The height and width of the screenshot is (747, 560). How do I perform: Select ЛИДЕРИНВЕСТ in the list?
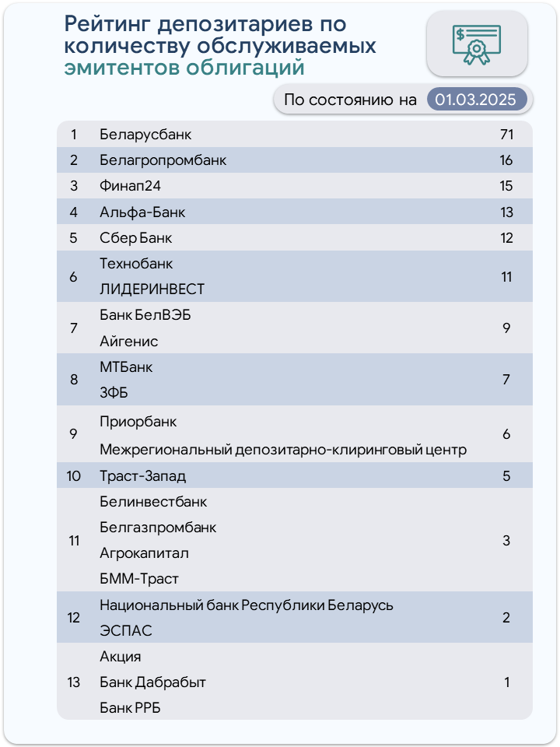coord(152,289)
